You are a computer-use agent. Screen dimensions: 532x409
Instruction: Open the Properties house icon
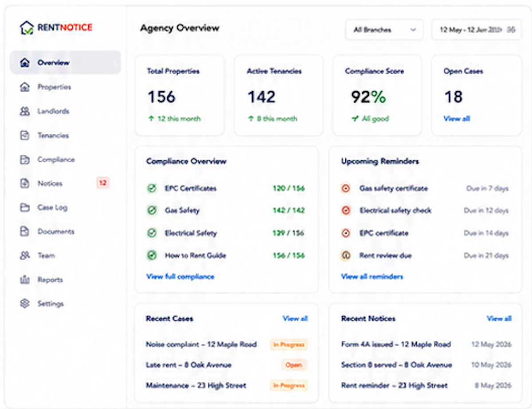coord(25,87)
